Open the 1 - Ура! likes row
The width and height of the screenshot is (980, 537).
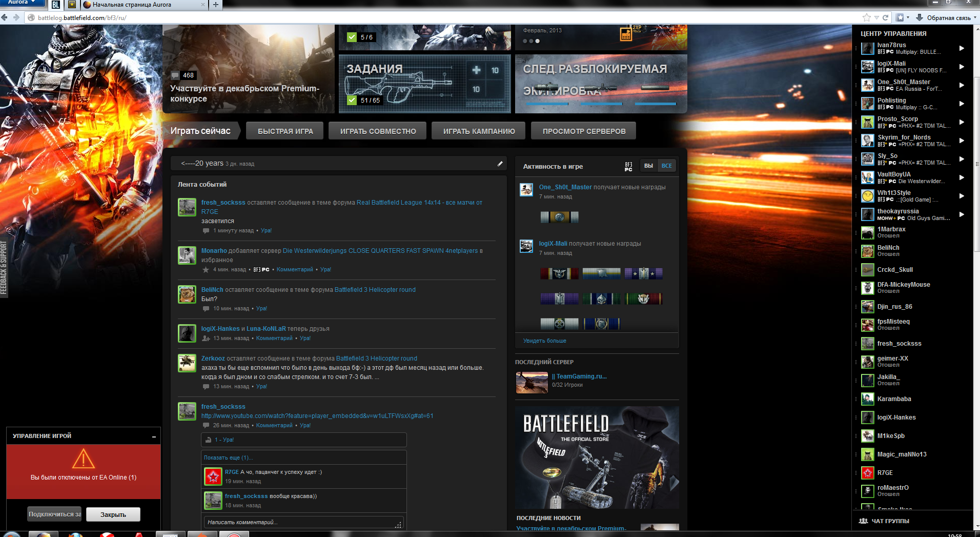[303, 440]
